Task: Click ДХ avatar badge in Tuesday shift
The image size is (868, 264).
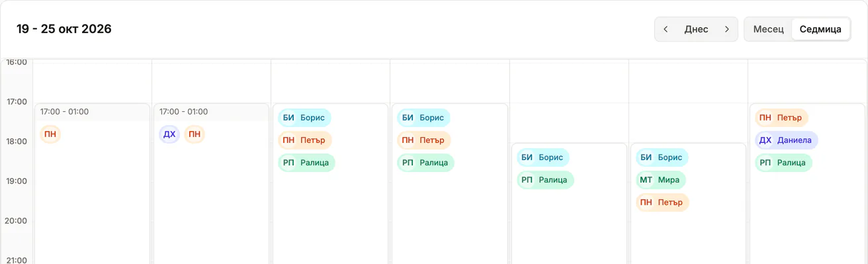Action: point(169,135)
